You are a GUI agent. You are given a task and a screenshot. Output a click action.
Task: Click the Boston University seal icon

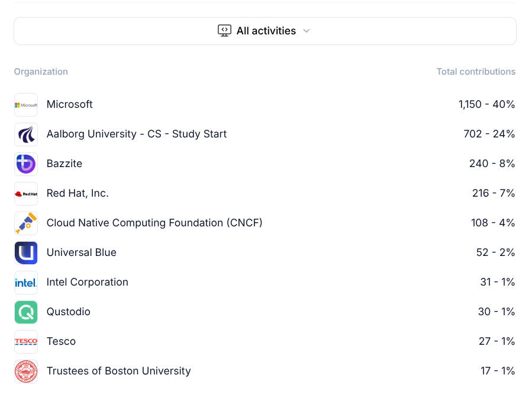pyautogui.click(x=26, y=371)
